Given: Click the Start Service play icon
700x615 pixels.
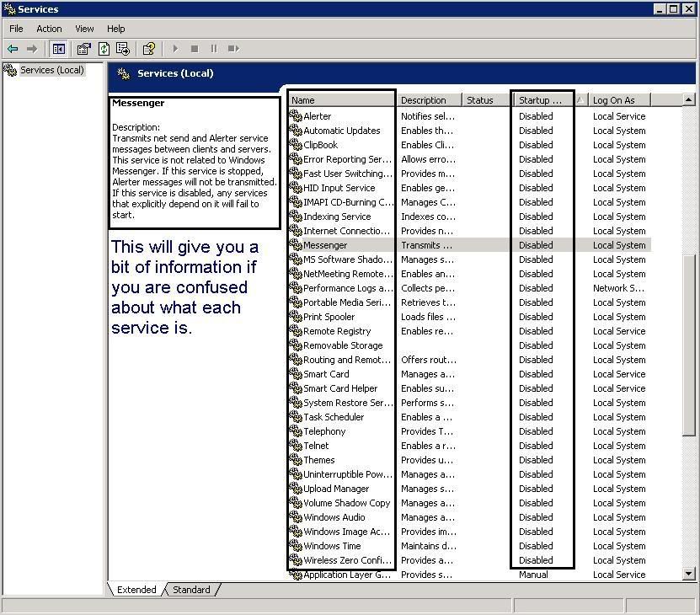Looking at the screenshot, I should point(175,49).
